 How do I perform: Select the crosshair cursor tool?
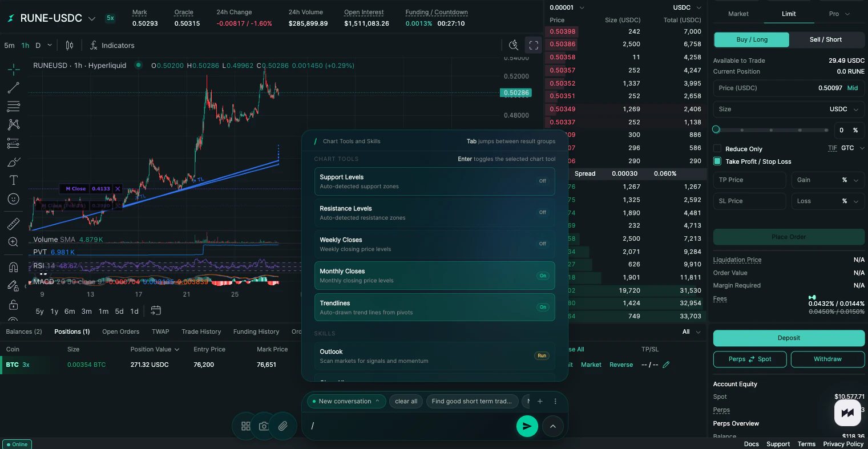coord(14,69)
